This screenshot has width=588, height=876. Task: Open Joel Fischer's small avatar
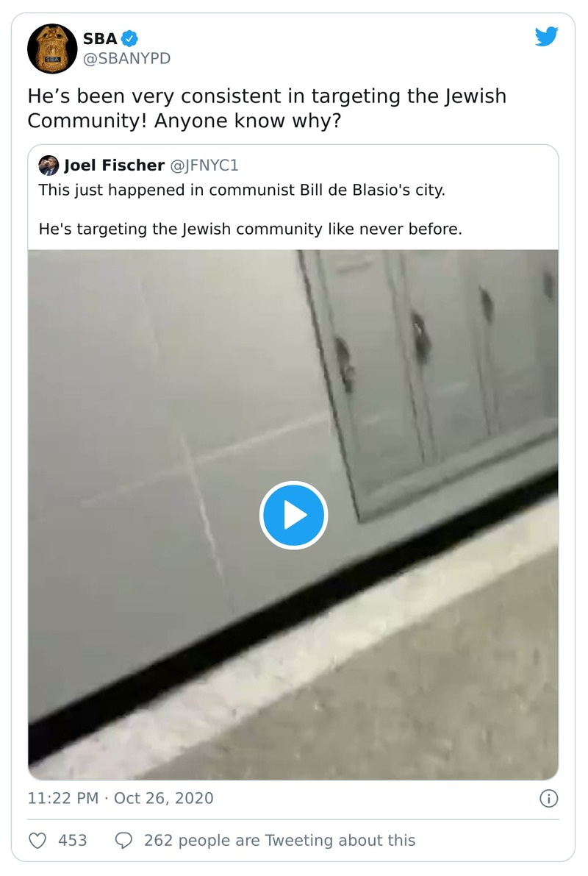49,165
